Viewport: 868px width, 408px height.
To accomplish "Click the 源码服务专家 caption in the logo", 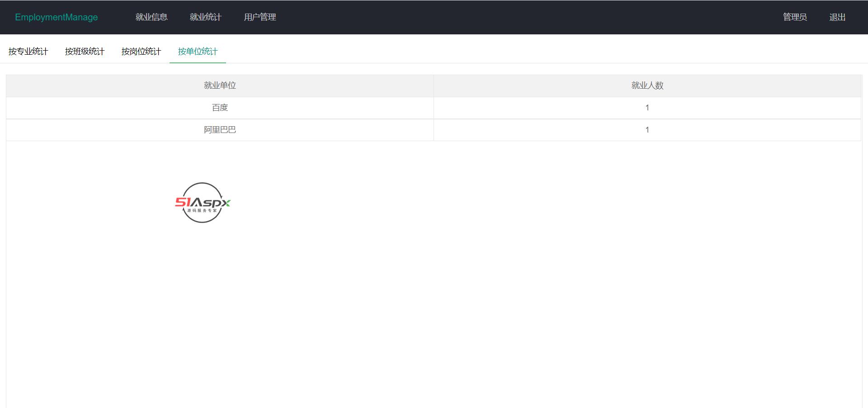I will 202,211.
